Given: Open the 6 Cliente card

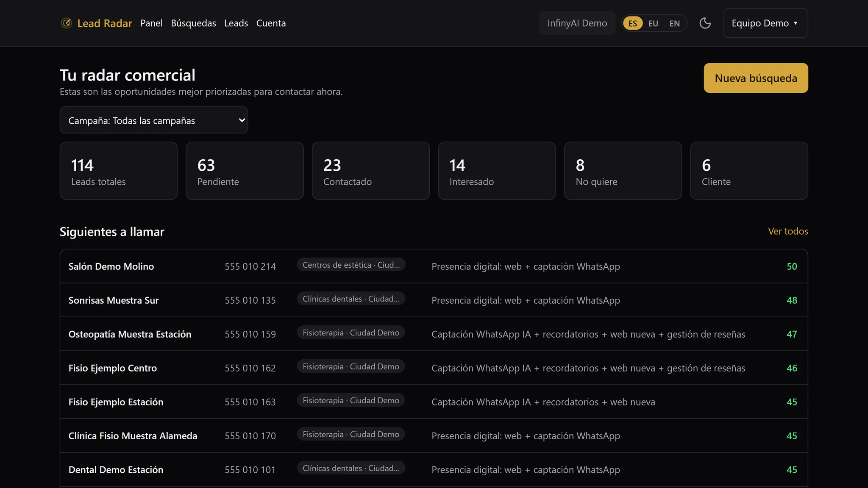Looking at the screenshot, I should coord(749,171).
